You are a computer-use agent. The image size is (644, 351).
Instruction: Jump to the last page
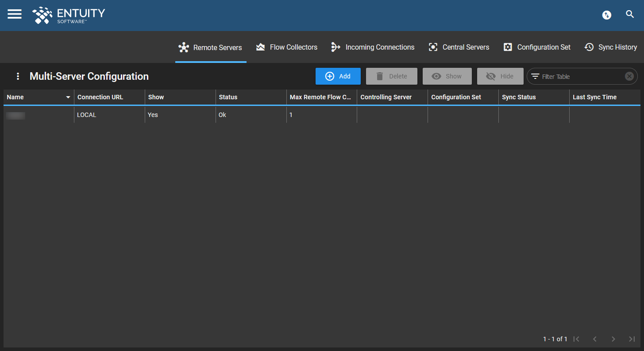632,339
